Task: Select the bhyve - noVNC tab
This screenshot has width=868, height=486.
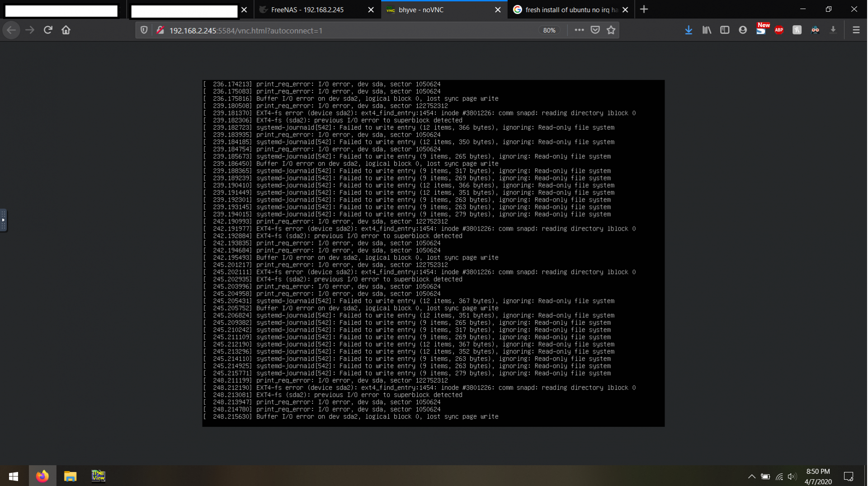Action: point(443,9)
